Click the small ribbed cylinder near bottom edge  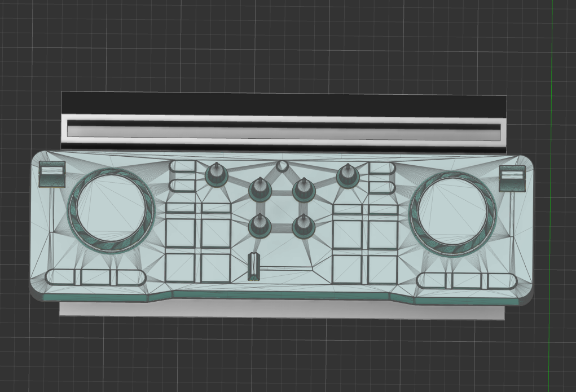pyautogui.click(x=253, y=267)
